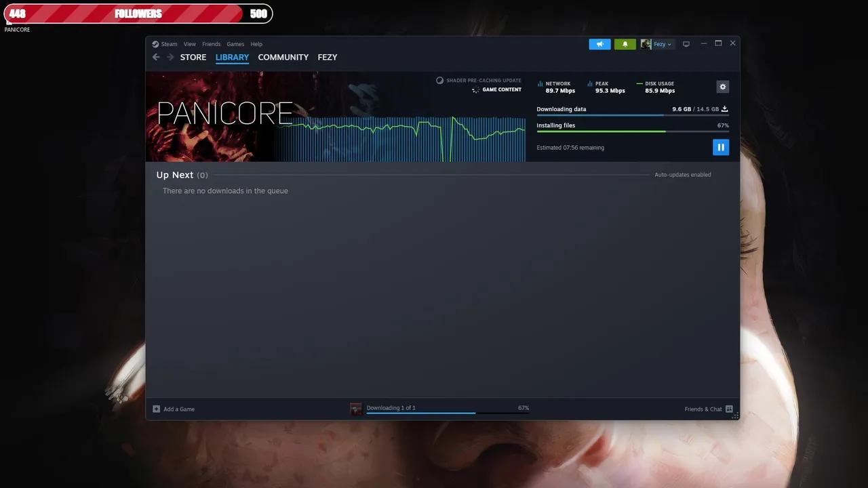The height and width of the screenshot is (488, 868).
Task: Open the green notifications bell
Action: click(x=625, y=44)
